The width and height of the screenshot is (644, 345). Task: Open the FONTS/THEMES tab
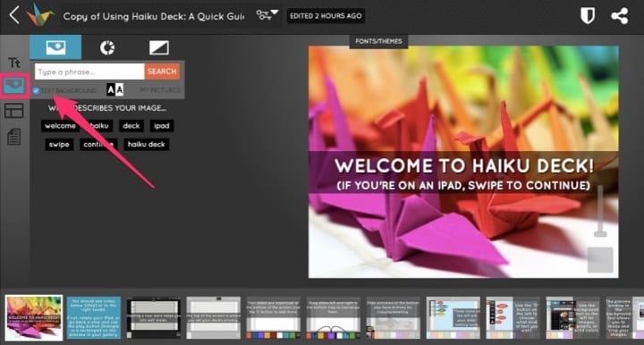point(378,41)
